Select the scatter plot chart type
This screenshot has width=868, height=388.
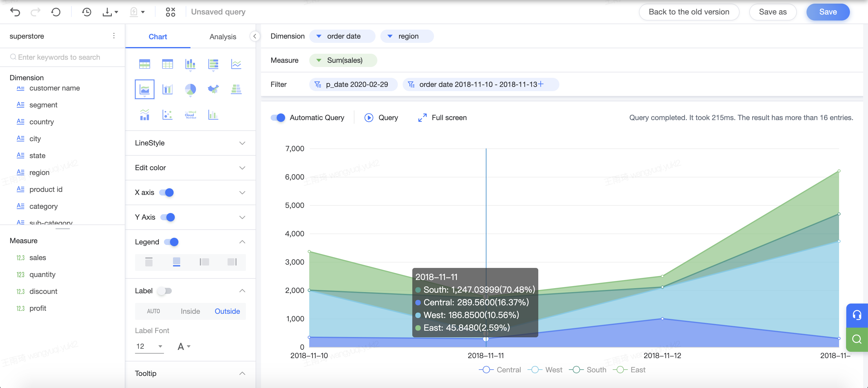coord(168,115)
